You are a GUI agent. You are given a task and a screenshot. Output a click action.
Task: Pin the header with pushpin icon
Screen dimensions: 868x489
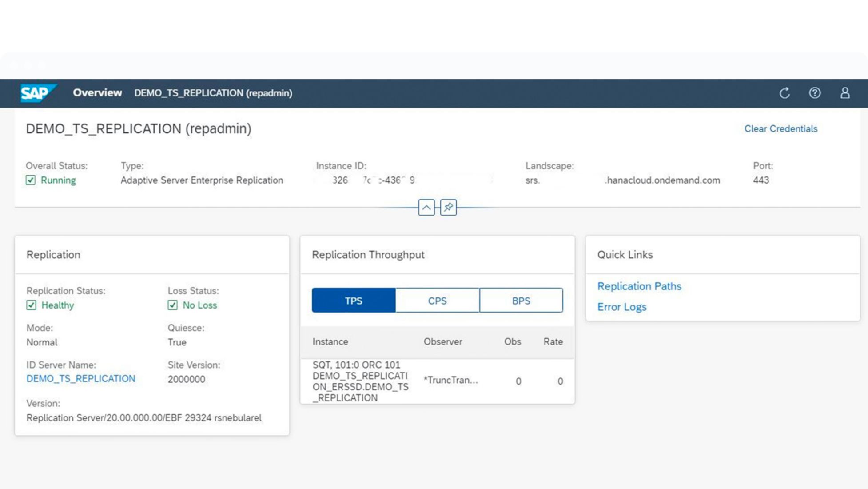[x=448, y=208]
